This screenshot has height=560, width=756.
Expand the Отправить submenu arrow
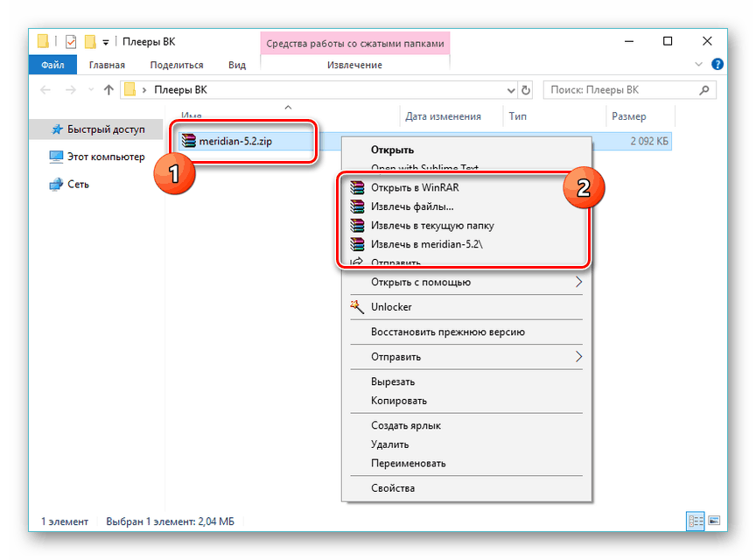[578, 357]
